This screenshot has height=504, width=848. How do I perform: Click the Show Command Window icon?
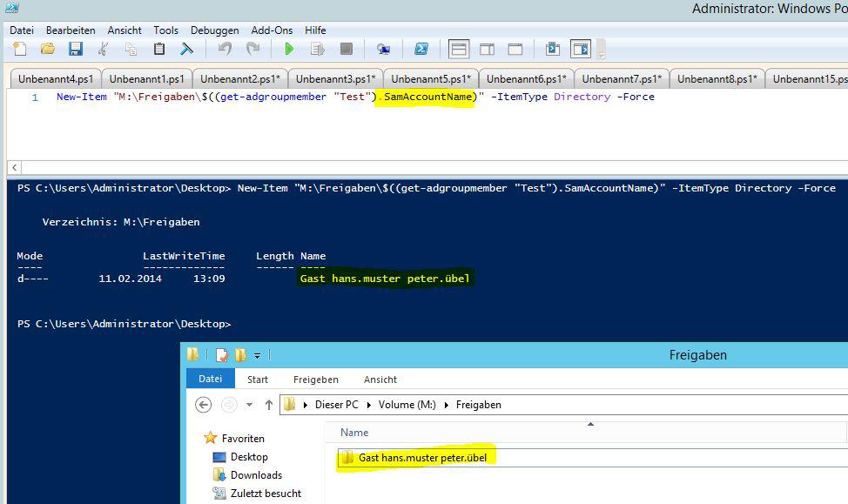coord(553,50)
